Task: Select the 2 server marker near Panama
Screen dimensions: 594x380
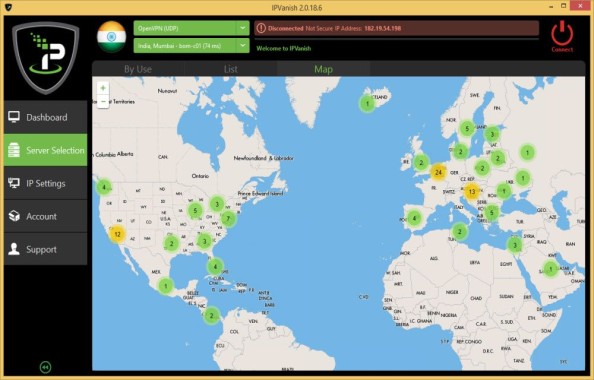Action: (211, 315)
